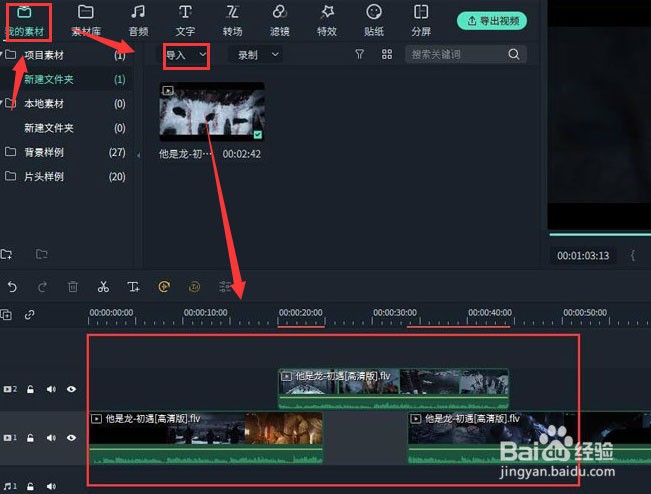Switch to the 素材库 tab
Image resolution: width=651 pixels, height=494 pixels.
coord(86,21)
